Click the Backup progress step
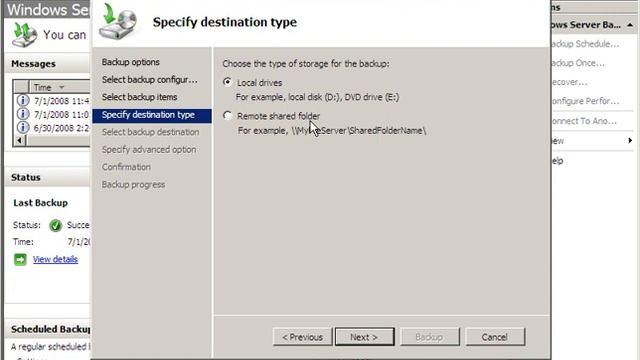640x360 pixels. click(133, 184)
